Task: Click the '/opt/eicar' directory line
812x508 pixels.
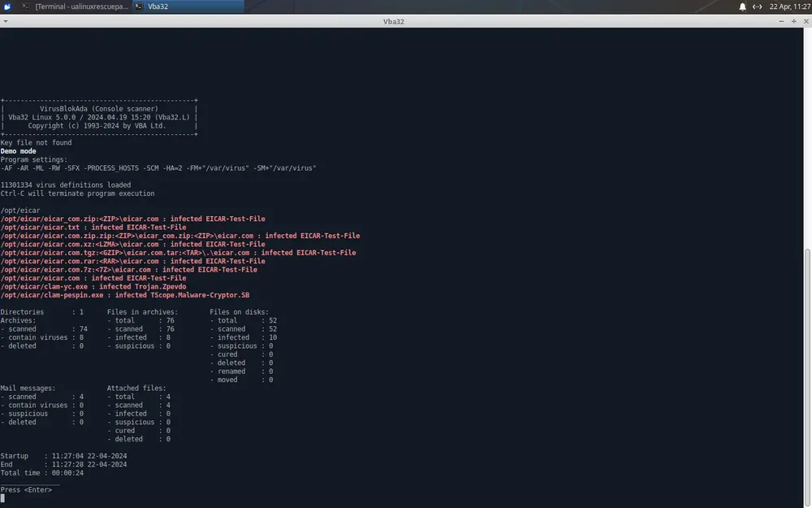Action: [20, 211]
